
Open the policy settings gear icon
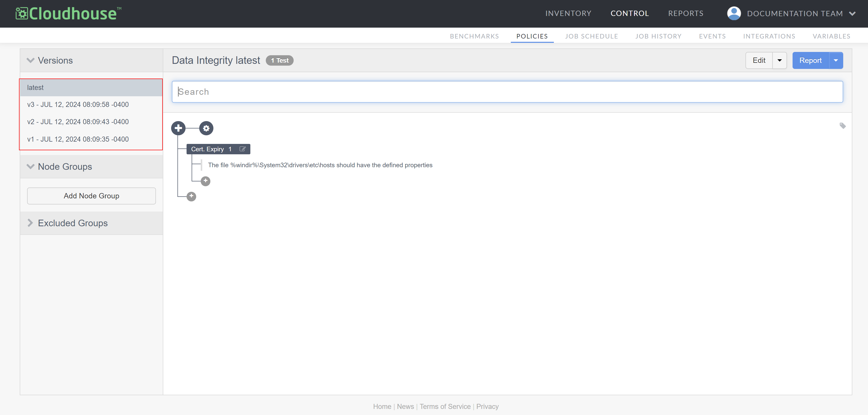pyautogui.click(x=206, y=128)
